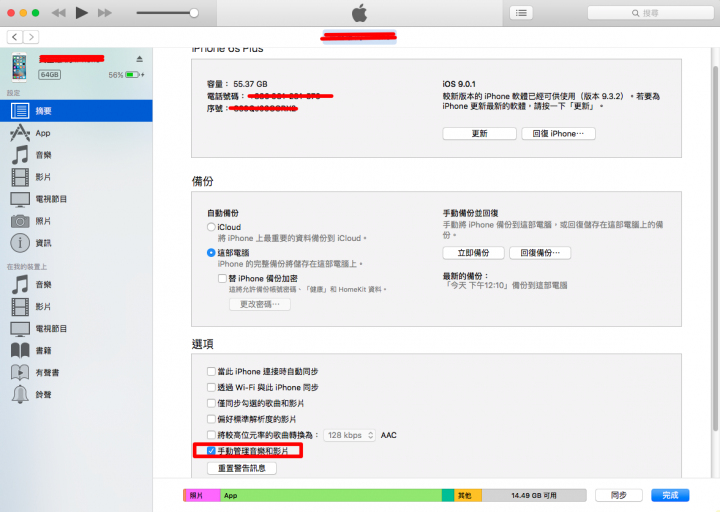Enable 偏好標準解析度的影片 checkbox
720x512 pixels.
pyautogui.click(x=211, y=419)
